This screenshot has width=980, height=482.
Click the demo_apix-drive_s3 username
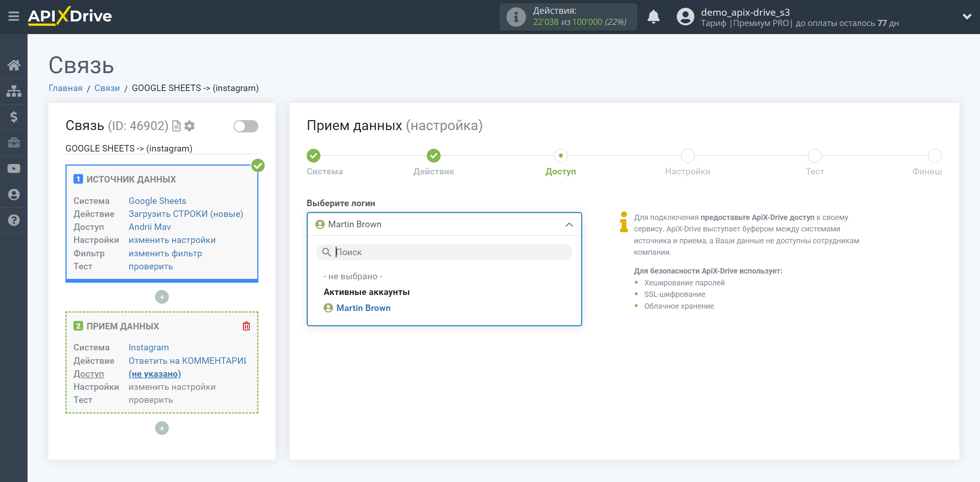[x=745, y=12]
